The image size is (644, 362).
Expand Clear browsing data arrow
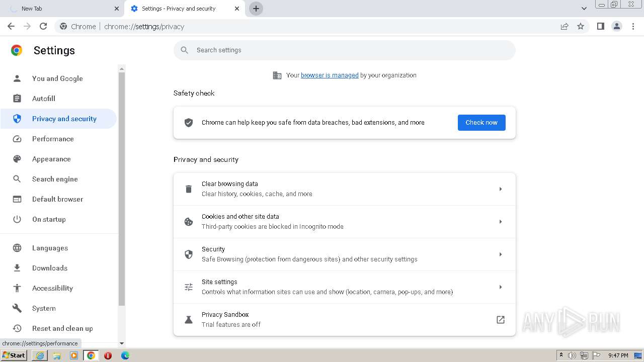[501, 189]
